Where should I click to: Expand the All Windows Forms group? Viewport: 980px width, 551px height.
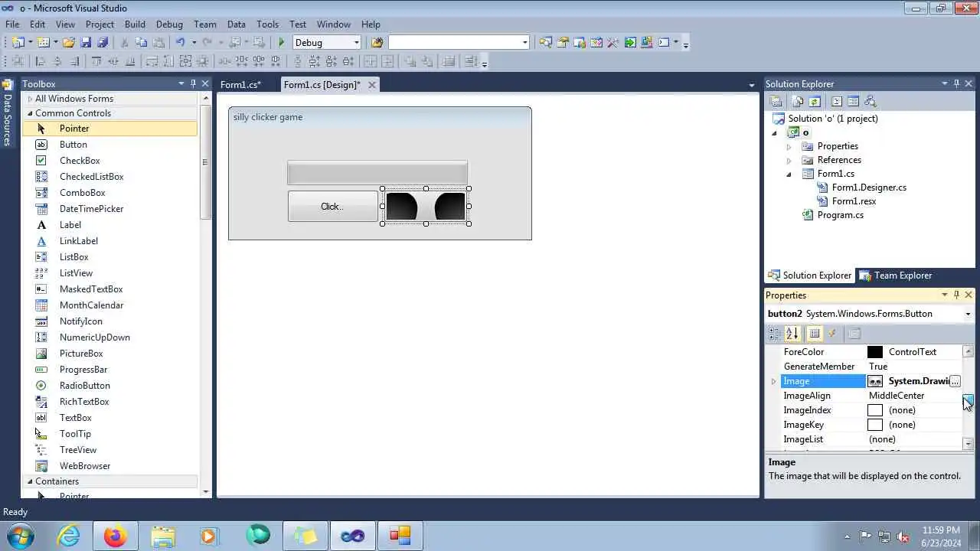[30, 99]
